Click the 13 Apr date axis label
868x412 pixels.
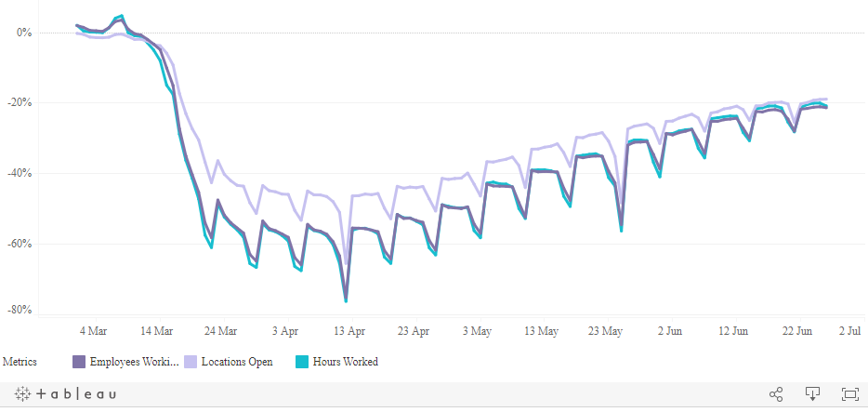click(x=349, y=330)
